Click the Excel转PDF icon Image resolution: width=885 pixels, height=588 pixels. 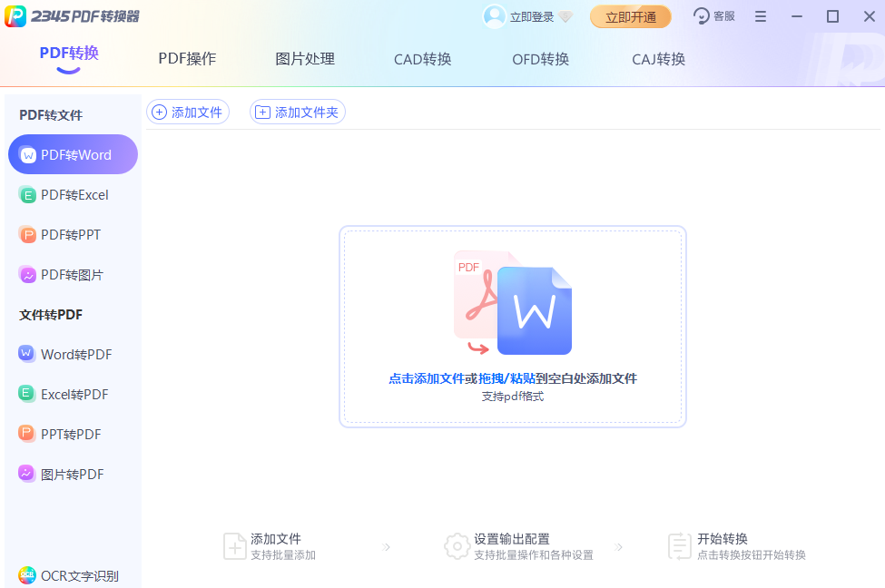tap(26, 393)
